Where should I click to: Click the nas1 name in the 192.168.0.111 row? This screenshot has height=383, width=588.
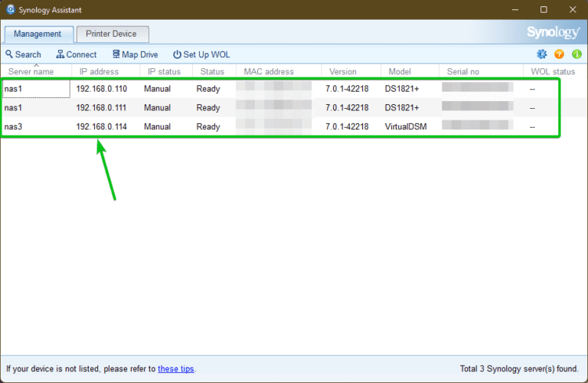coord(13,108)
